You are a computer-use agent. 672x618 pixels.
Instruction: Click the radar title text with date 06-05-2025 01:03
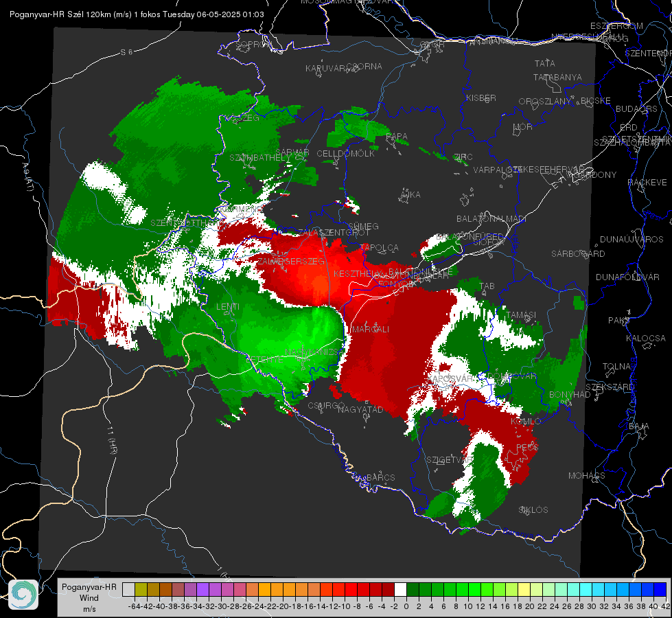pos(137,14)
